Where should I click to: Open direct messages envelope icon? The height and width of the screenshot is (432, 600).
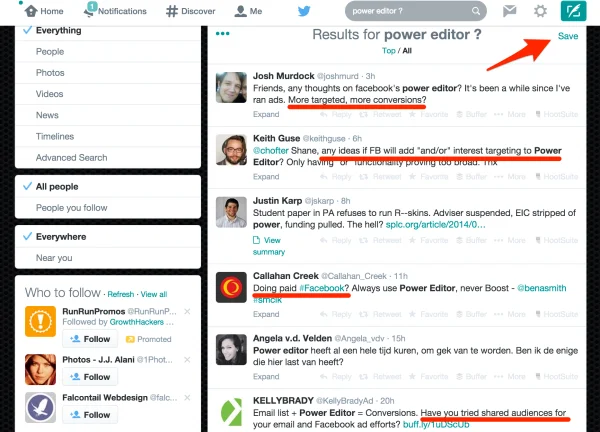coord(509,11)
